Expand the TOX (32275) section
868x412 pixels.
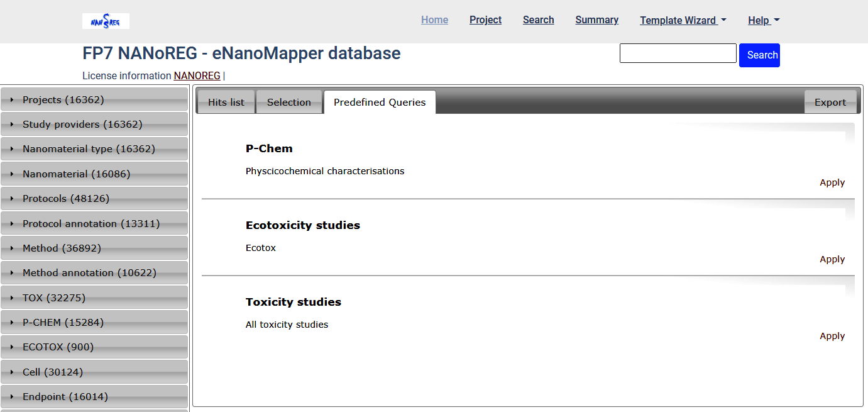(54, 298)
